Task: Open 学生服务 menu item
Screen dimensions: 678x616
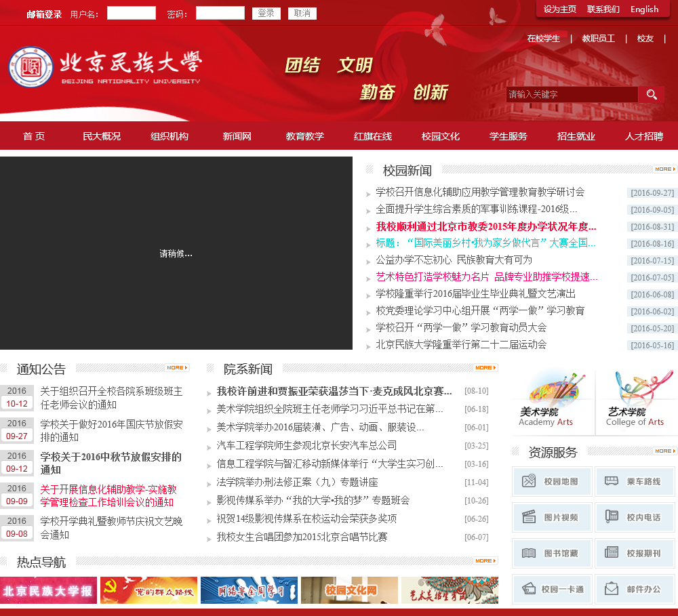Action: coord(508,136)
